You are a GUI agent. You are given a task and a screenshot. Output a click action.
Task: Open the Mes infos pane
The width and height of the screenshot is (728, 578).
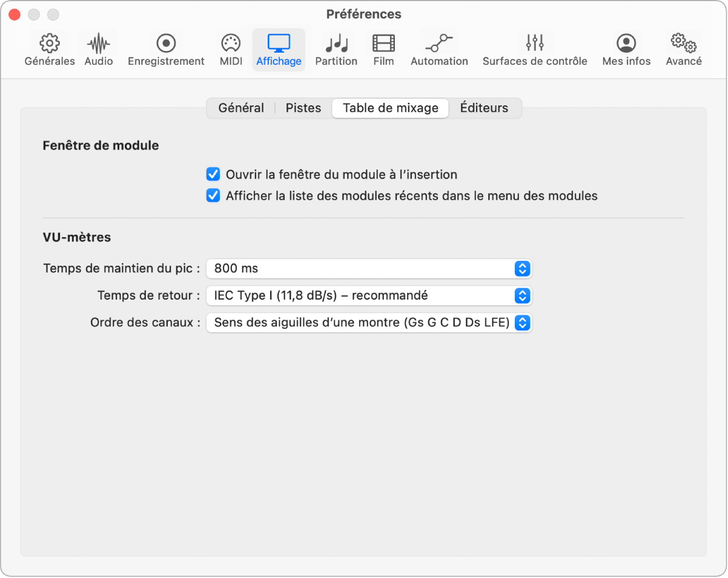626,50
